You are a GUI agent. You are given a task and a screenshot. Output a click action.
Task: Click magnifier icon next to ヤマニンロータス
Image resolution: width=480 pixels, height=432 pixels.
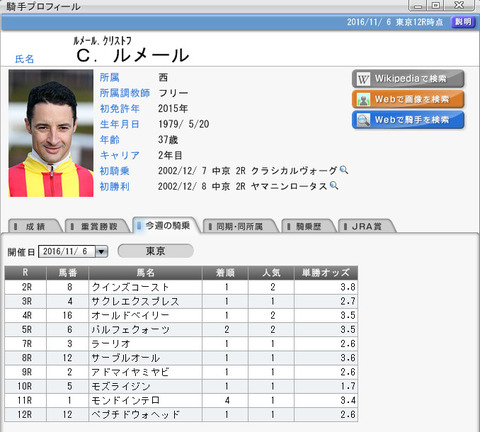tap(334, 186)
